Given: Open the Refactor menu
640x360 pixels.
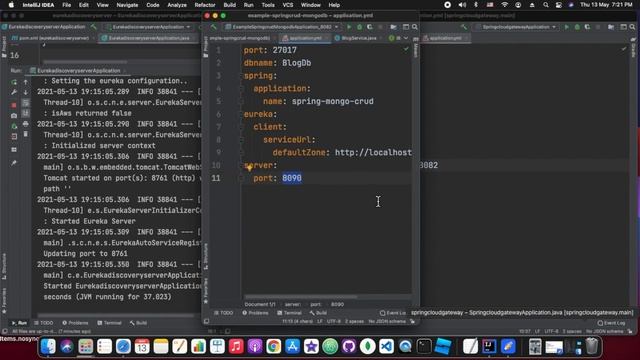Looking at the screenshot, I should pyautogui.click(x=205, y=5).
